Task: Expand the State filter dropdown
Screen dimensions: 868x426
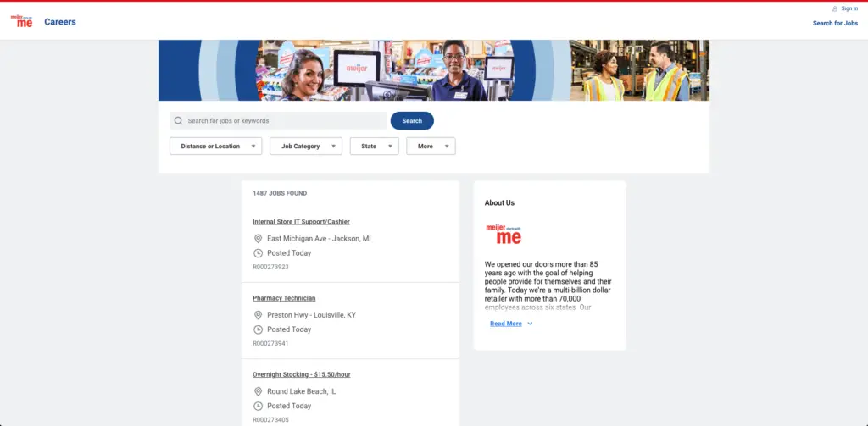Action: click(374, 146)
